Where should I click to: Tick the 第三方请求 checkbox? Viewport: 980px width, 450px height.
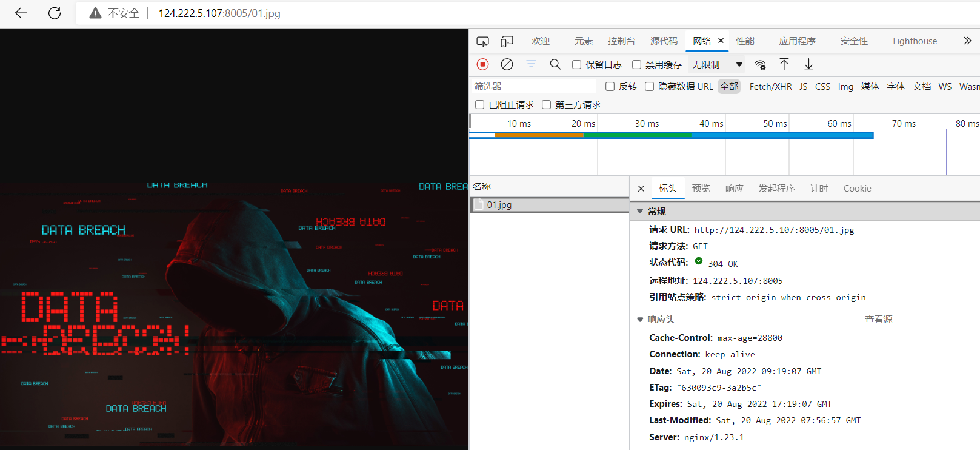[547, 105]
